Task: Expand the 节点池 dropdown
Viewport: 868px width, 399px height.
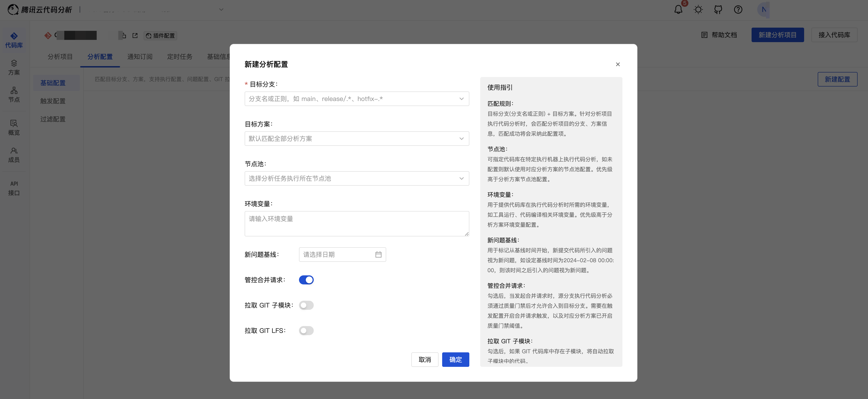Action: 357,178
